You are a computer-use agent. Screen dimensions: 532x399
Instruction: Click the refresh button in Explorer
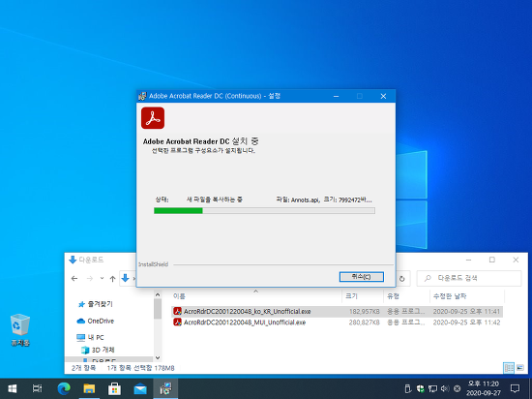coord(402,279)
